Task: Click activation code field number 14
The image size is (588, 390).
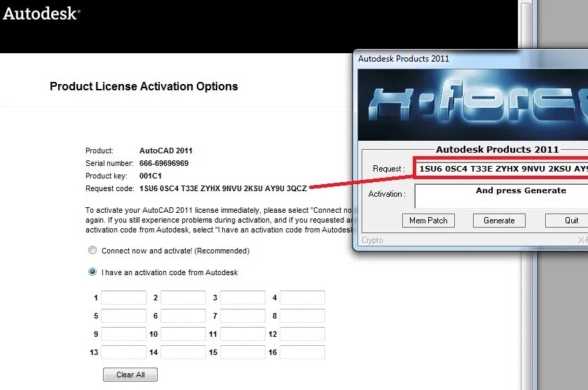Action: point(184,352)
